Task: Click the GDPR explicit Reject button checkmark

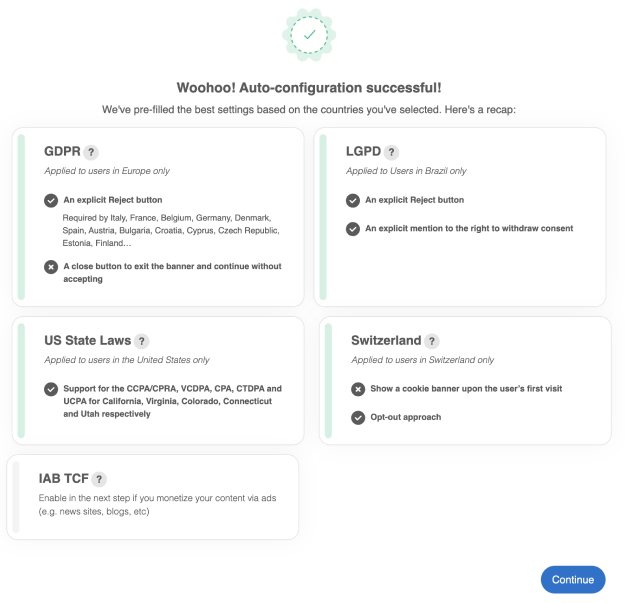Action: pyautogui.click(x=51, y=200)
